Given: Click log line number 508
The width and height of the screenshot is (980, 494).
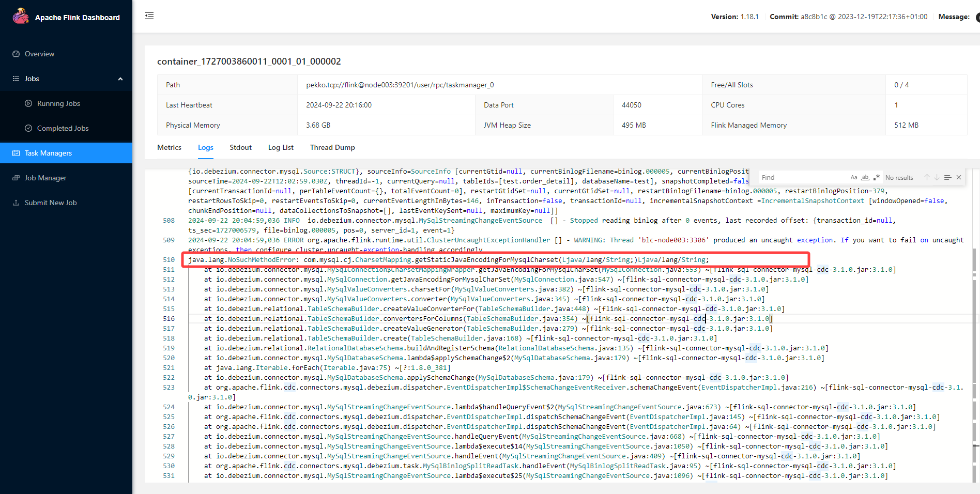Looking at the screenshot, I should 169,221.
